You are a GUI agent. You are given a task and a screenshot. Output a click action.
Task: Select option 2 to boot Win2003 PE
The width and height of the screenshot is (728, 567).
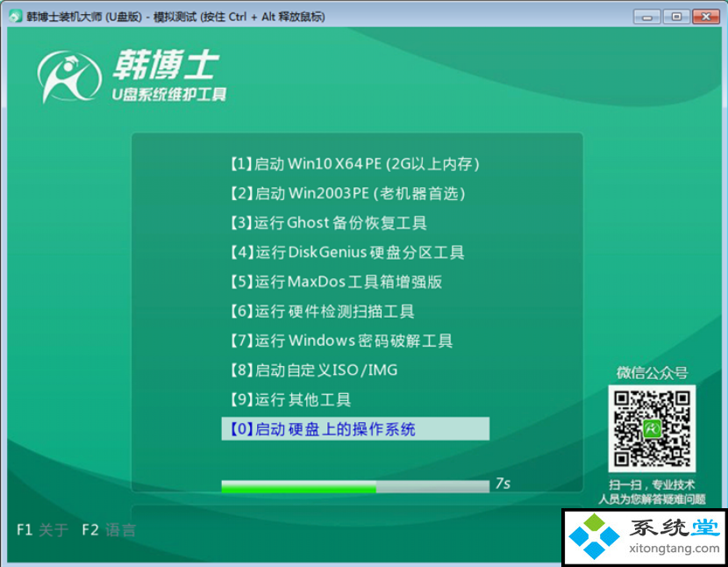click(x=347, y=193)
